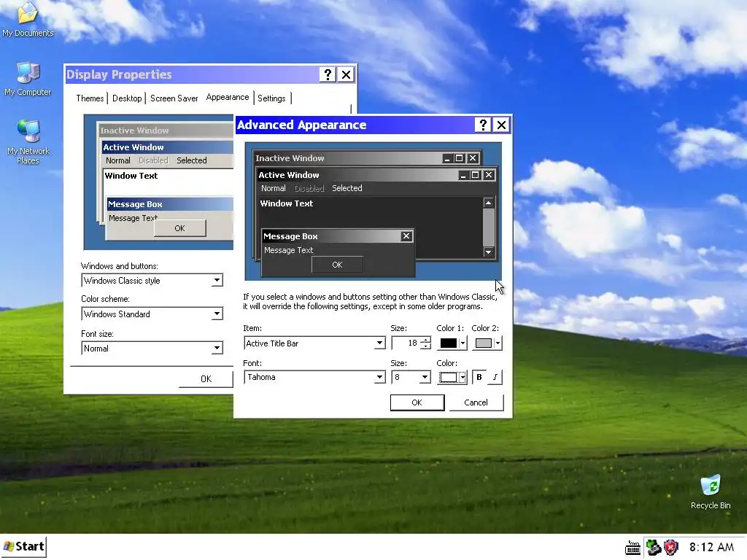
Task: Click the clock showing 8:12 AM
Action: [x=711, y=547]
